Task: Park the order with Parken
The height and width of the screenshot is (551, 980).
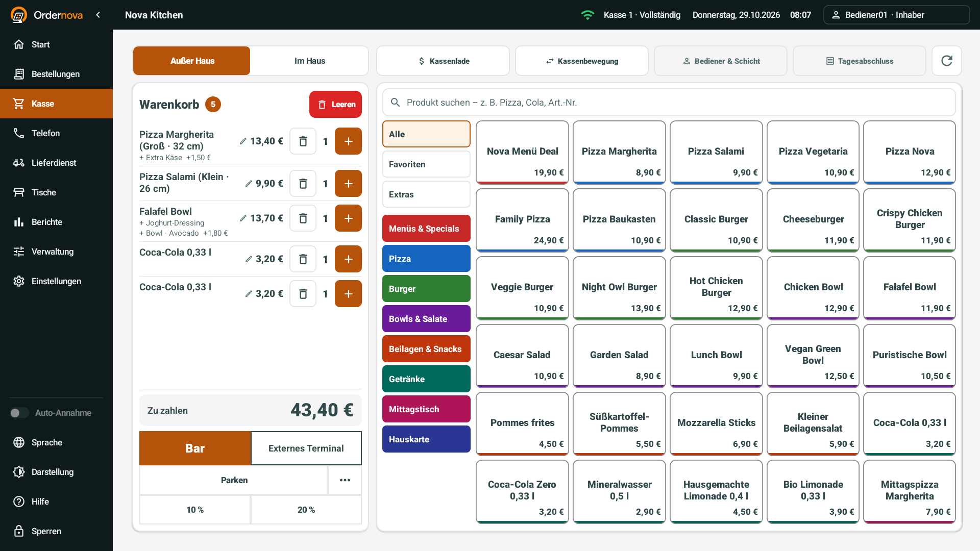Action: pos(234,480)
